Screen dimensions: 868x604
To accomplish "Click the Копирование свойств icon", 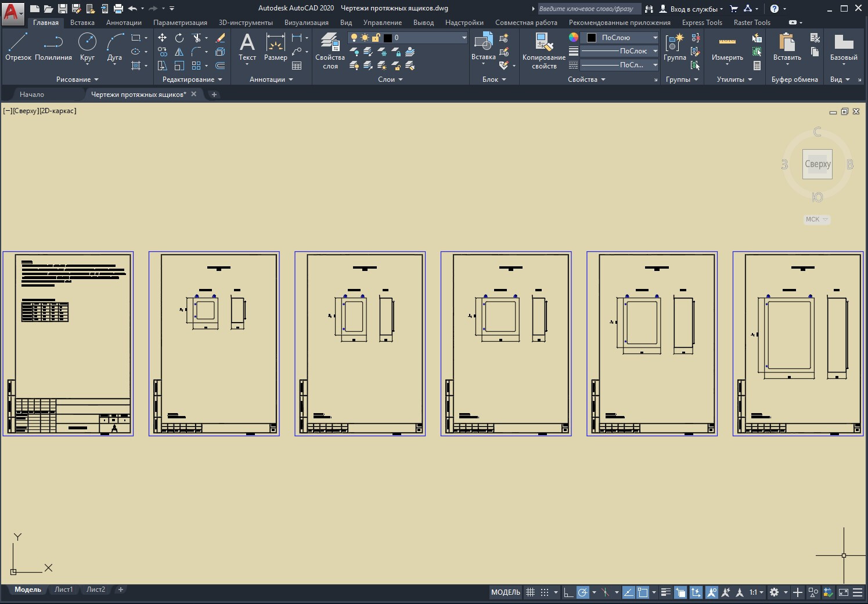I will pos(544,51).
